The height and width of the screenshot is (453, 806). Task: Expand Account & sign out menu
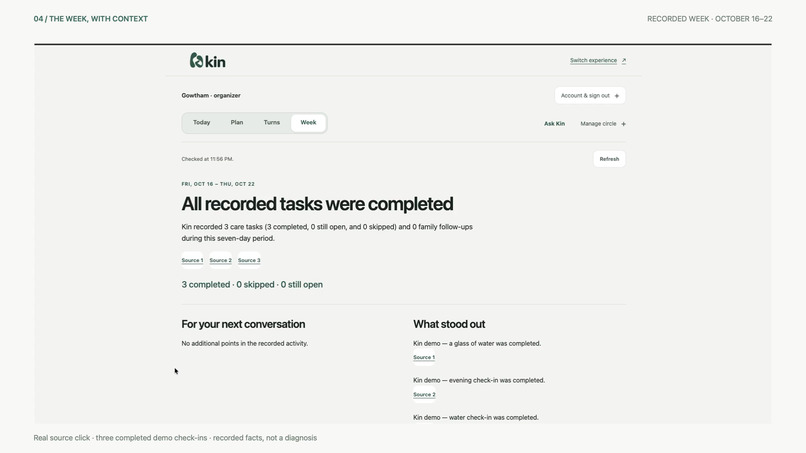click(x=590, y=96)
